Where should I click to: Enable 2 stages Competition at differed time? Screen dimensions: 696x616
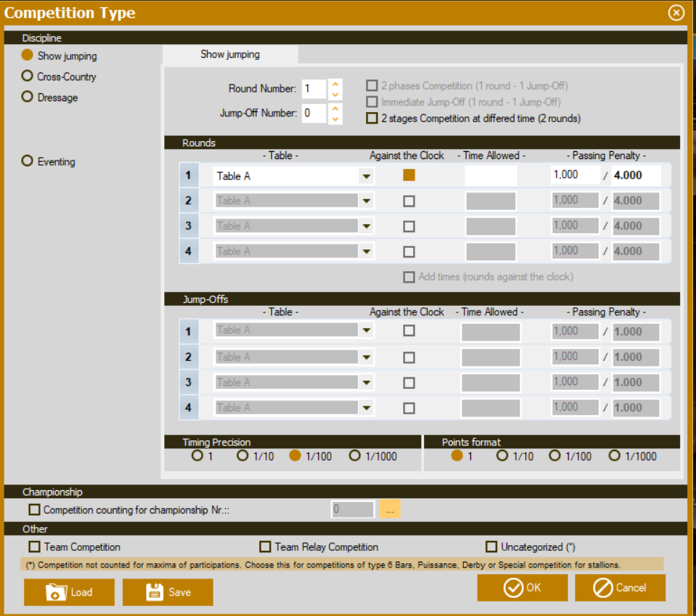[x=372, y=118]
